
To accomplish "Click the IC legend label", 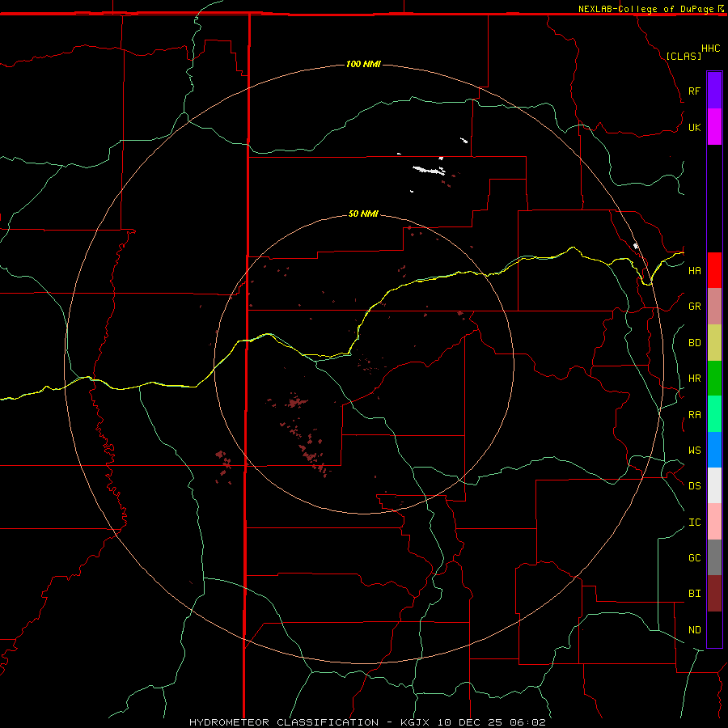I will coord(694,523).
